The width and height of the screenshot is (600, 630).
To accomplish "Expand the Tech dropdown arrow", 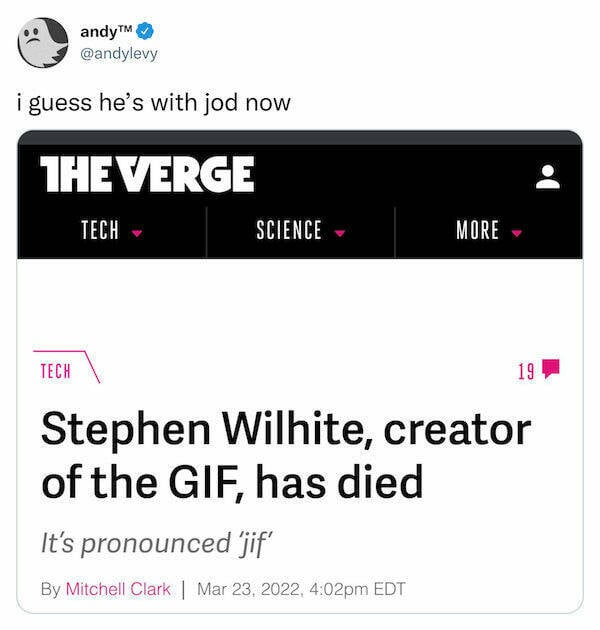I will click(x=136, y=232).
